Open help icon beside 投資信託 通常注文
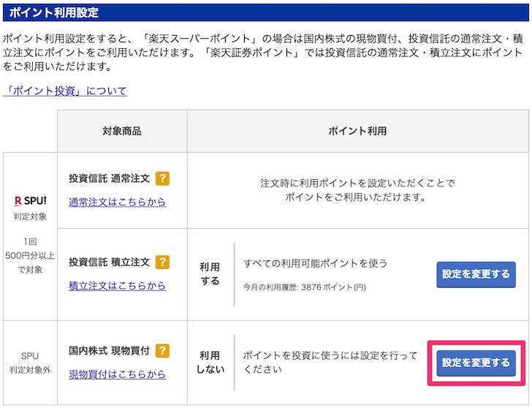The height and width of the screenshot is (408, 532). click(162, 178)
